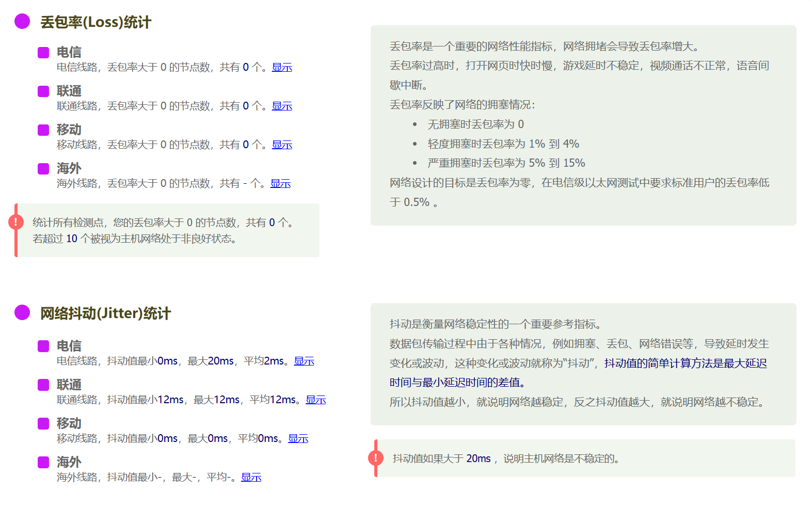Screen dimensions: 812x507
Task: Click 显示 link for 联通 packet loss
Action: 282,106
